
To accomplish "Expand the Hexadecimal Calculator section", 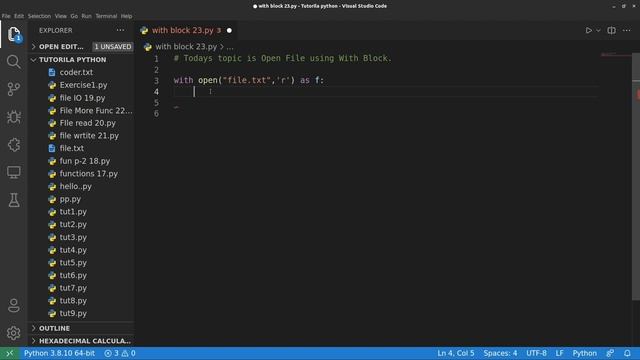I will click(x=84, y=341).
